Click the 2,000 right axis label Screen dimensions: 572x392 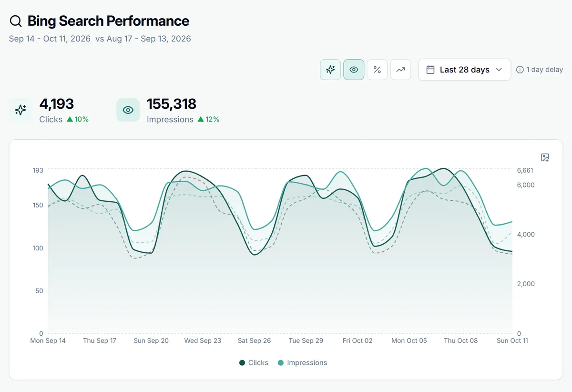point(526,284)
